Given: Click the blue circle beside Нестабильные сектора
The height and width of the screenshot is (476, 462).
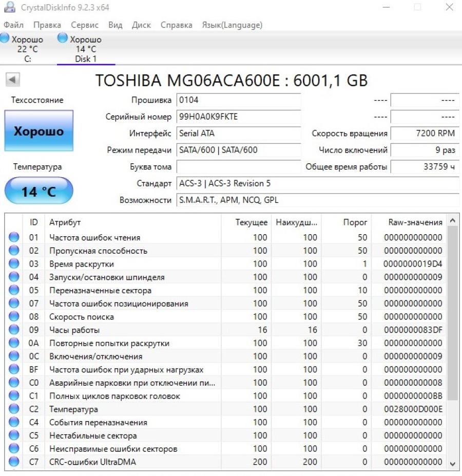Looking at the screenshot, I should coord(15,436).
